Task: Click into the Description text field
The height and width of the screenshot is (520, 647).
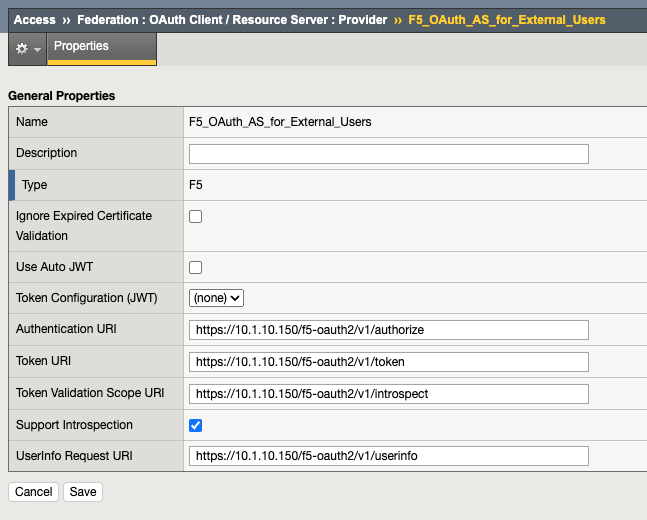Action: click(388, 154)
